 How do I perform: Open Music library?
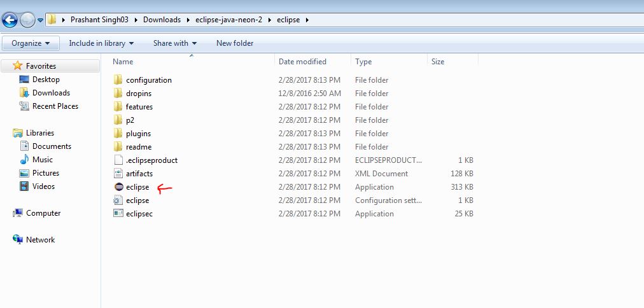(x=43, y=159)
